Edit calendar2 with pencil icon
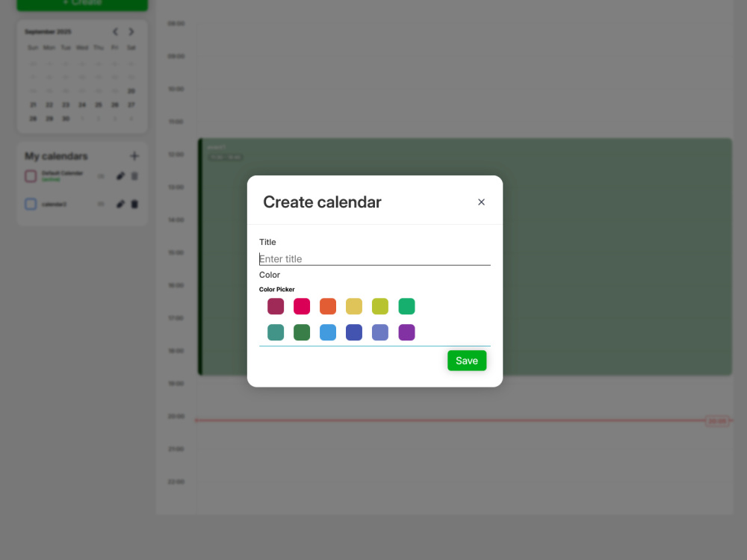This screenshot has height=560, width=747. (x=120, y=205)
